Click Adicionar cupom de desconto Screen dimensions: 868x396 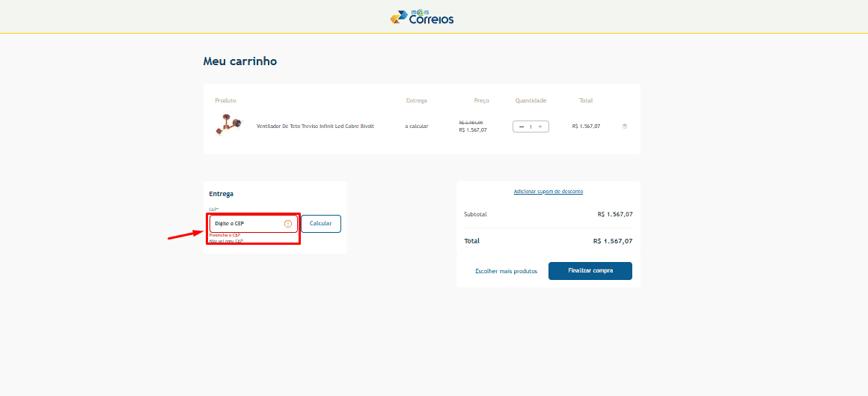tap(548, 192)
